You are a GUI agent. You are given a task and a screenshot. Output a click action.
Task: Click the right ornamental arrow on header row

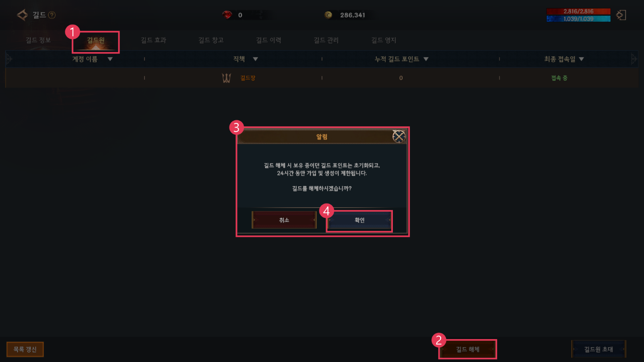click(634, 59)
